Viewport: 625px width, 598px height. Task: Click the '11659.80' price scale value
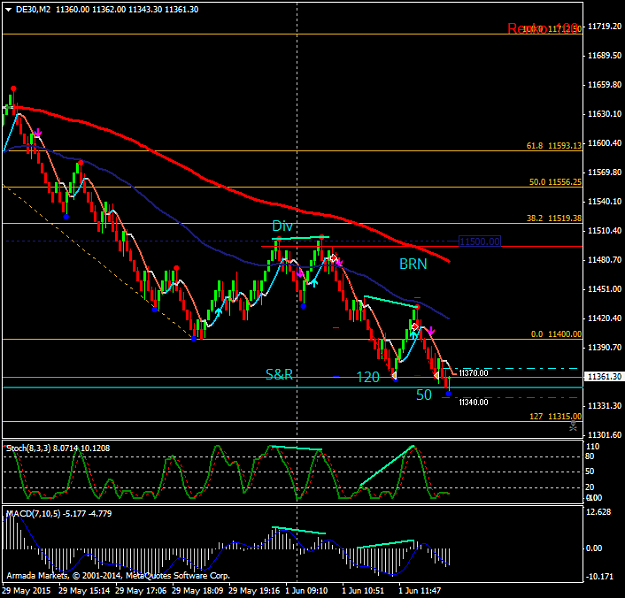pyautogui.click(x=605, y=85)
